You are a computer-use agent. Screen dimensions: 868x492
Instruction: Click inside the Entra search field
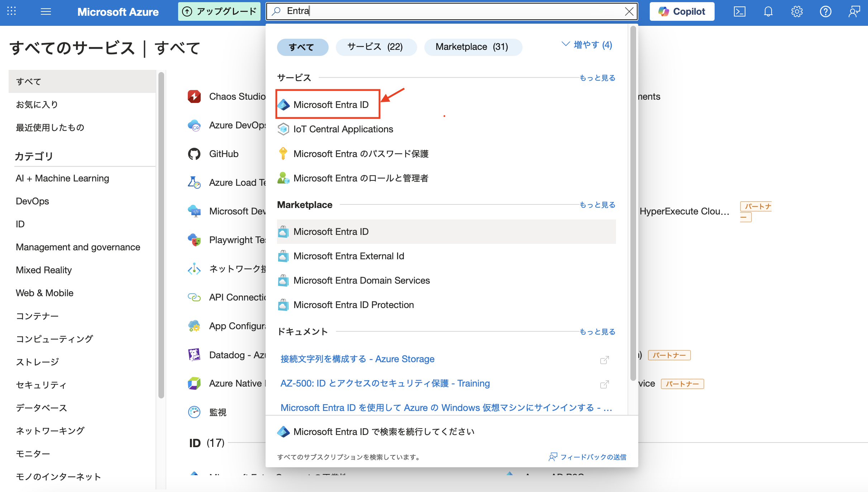(x=448, y=11)
